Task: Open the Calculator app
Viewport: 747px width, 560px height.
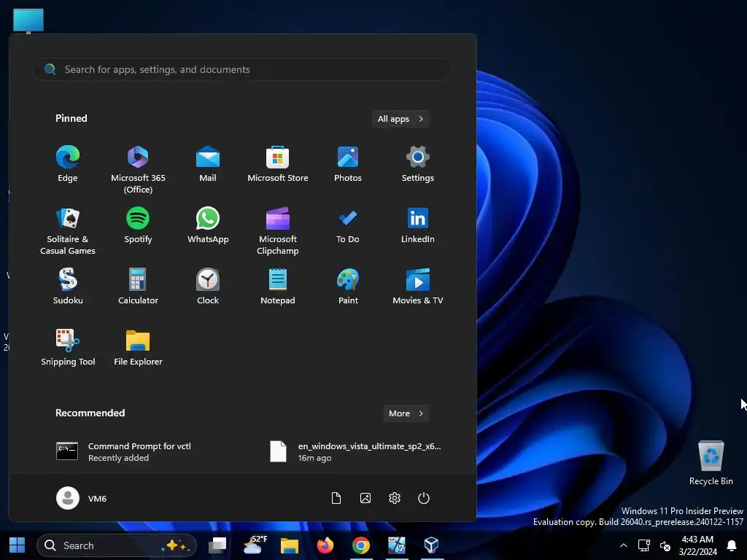Action: tap(138, 287)
